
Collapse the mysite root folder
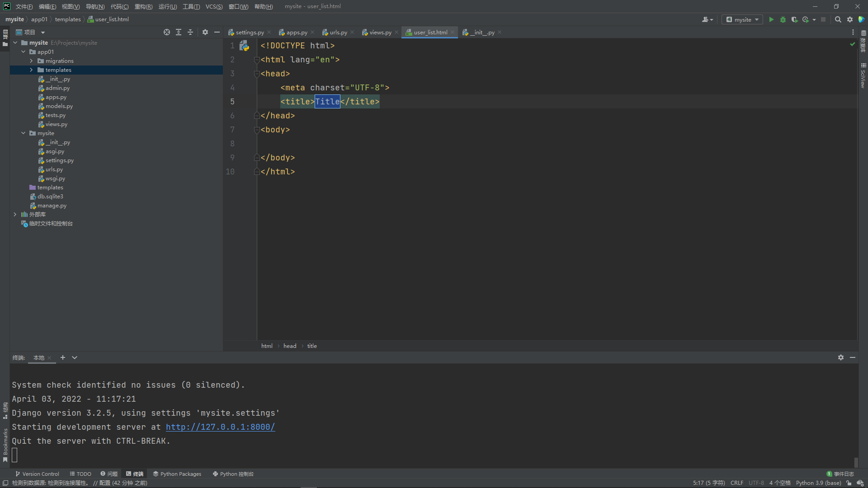click(x=15, y=43)
